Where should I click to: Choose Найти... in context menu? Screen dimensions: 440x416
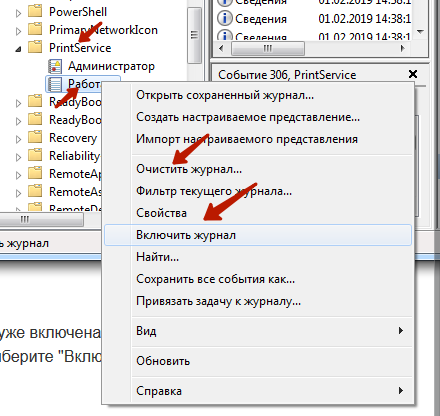(258, 257)
